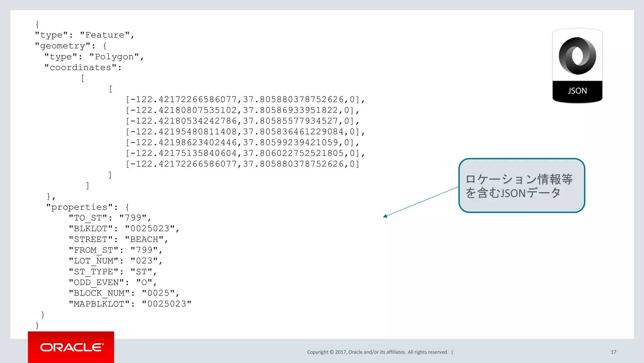Click slide page number 17
The height and width of the screenshot is (363, 644).
point(613,352)
